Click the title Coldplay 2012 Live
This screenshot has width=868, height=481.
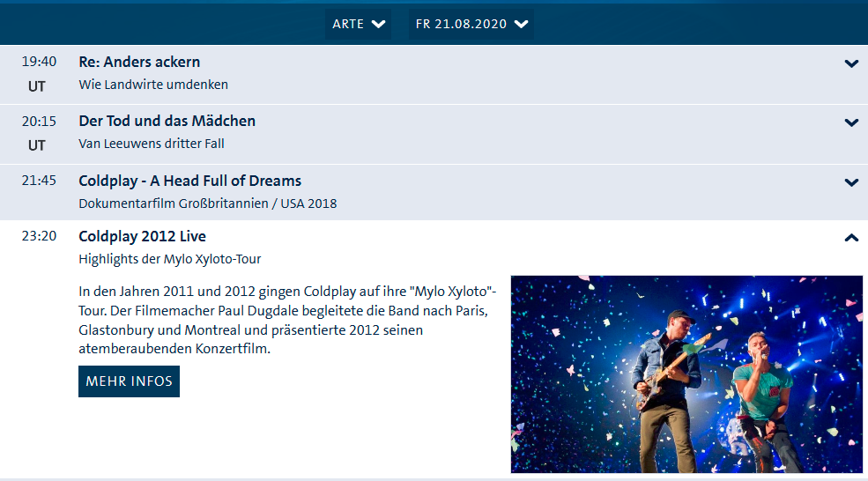tap(142, 236)
